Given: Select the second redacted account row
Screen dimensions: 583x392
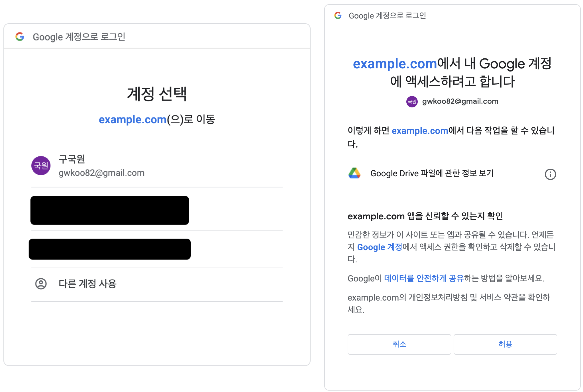Looking at the screenshot, I should pyautogui.click(x=110, y=249).
